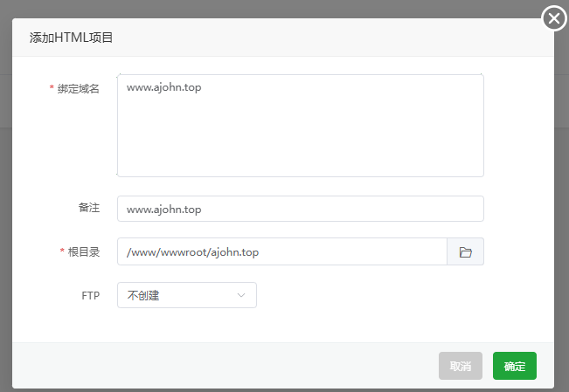
Task: Click the 根目录 field label
Action: click(x=83, y=251)
